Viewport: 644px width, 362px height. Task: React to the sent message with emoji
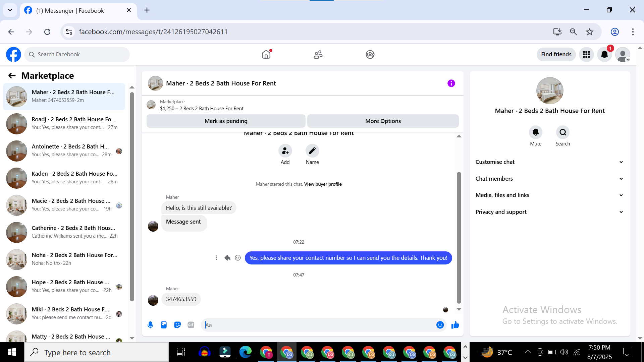(238, 258)
